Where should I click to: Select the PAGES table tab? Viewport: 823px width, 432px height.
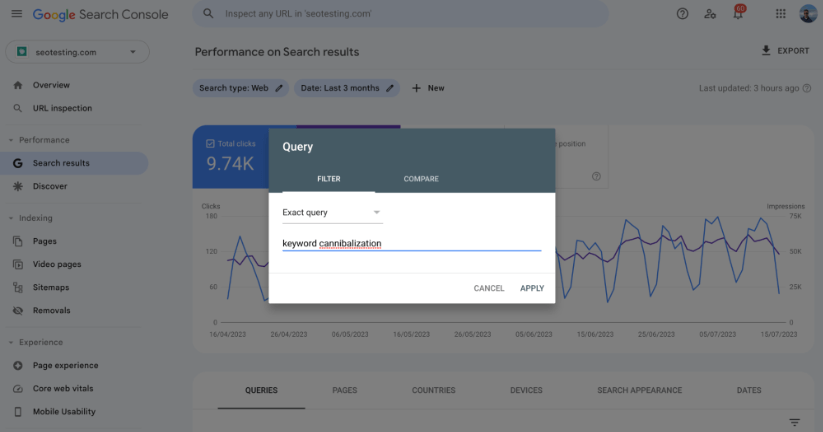(x=345, y=391)
